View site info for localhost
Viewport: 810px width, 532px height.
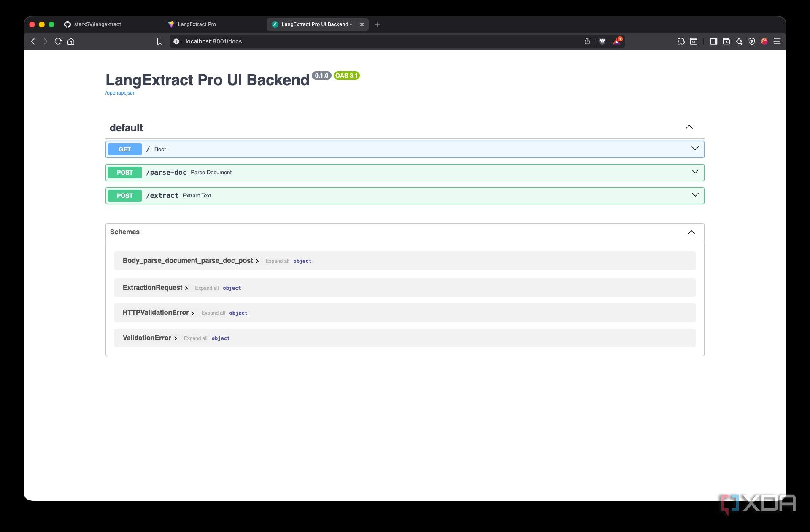point(176,41)
